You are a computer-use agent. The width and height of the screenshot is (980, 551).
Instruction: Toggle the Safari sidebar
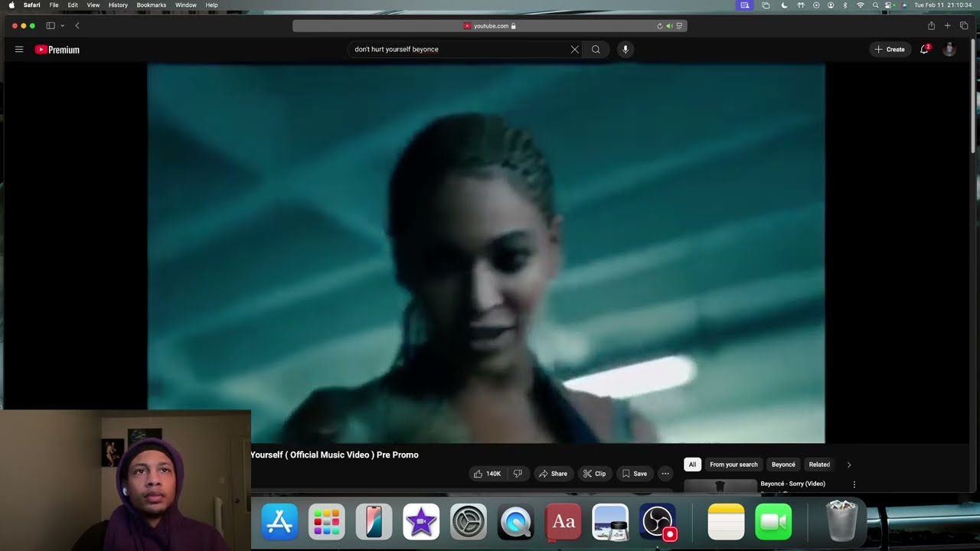point(51,26)
